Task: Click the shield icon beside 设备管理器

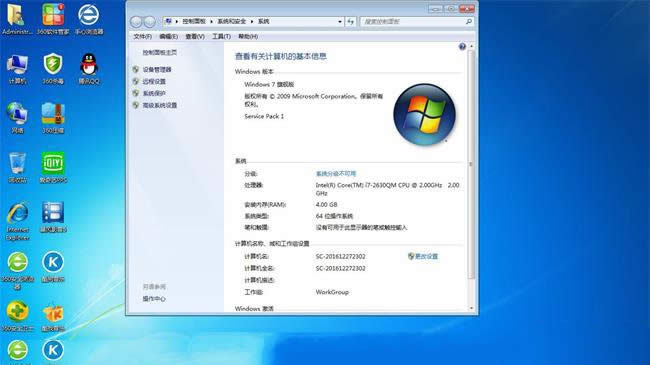Action: pyautogui.click(x=136, y=69)
